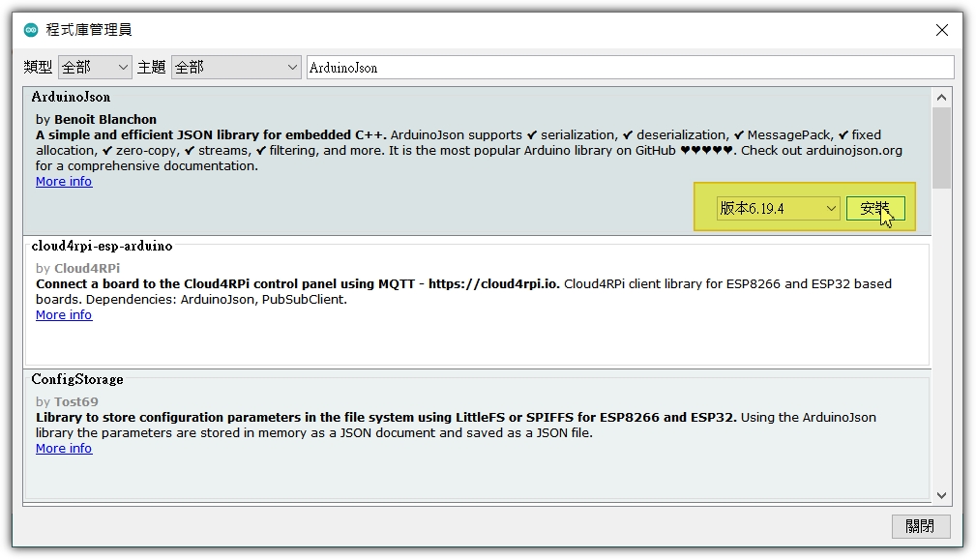Click the scrollbar up arrow
The height and width of the screenshot is (560, 976).
[941, 98]
